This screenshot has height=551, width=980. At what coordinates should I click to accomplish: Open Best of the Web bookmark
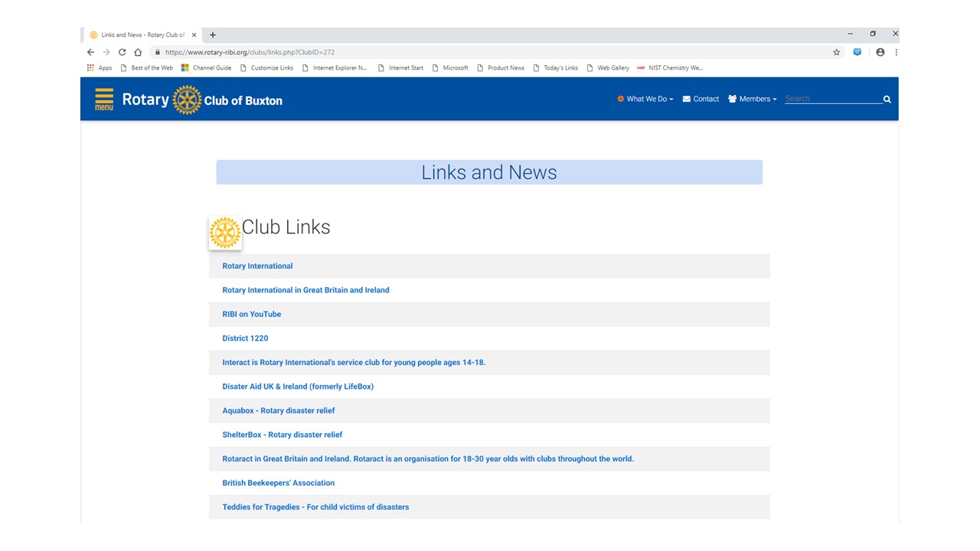pyautogui.click(x=146, y=68)
